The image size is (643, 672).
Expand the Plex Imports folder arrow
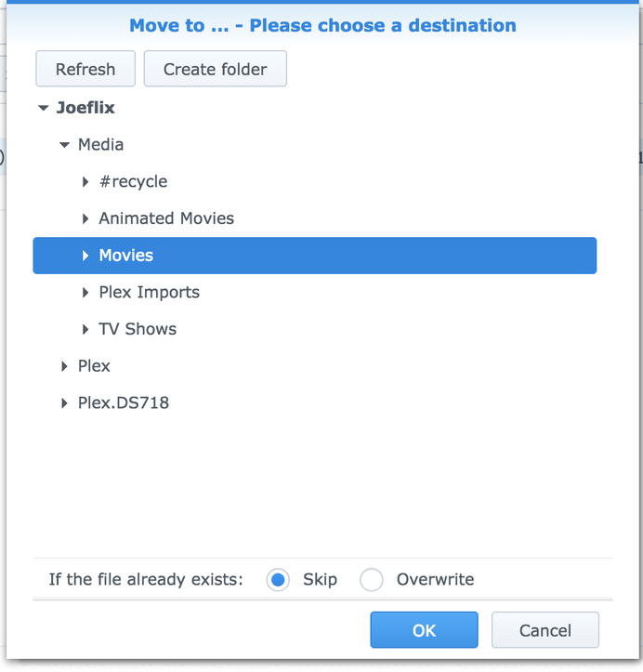tap(85, 293)
